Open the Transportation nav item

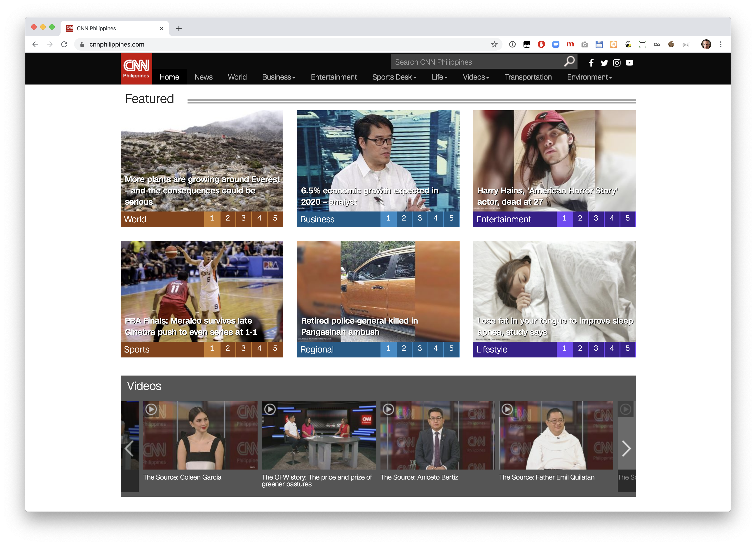[x=528, y=77]
